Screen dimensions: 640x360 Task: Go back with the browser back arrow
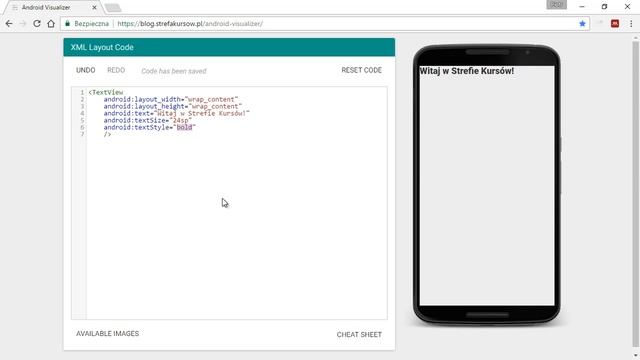click(x=9, y=24)
